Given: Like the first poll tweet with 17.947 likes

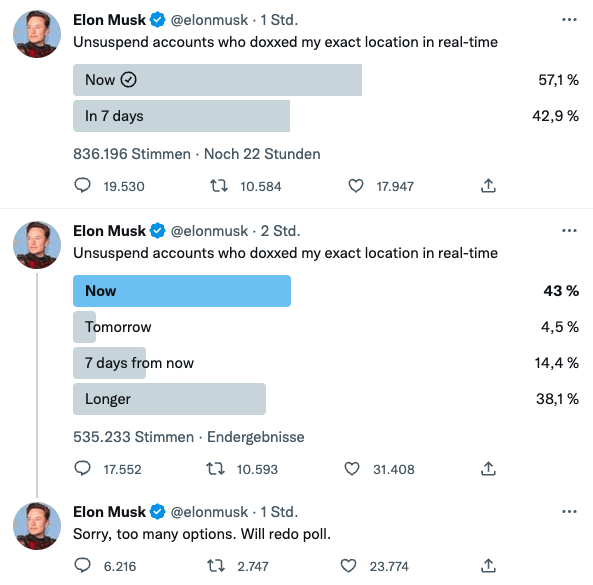Looking at the screenshot, I should pyautogui.click(x=355, y=186).
